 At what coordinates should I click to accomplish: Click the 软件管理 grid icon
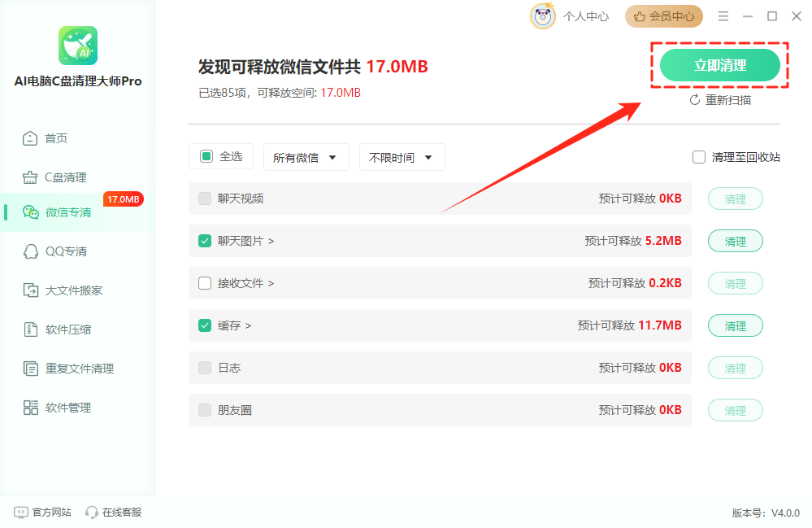[x=31, y=408]
